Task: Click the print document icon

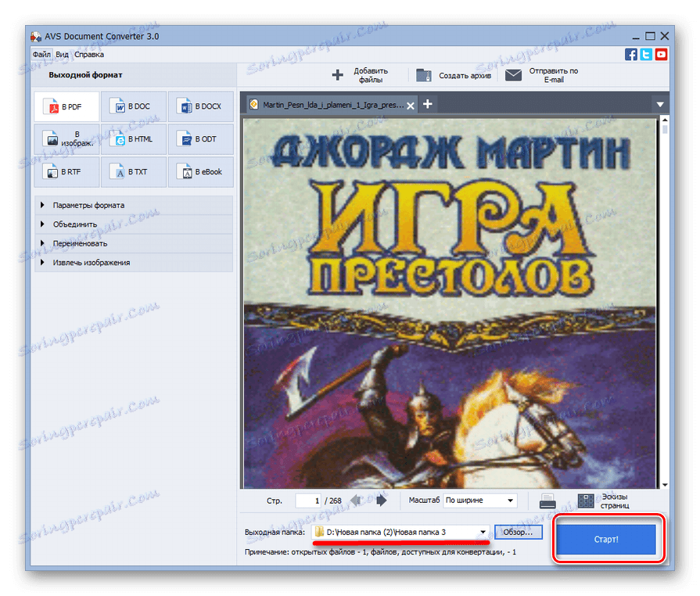Action: [547, 501]
